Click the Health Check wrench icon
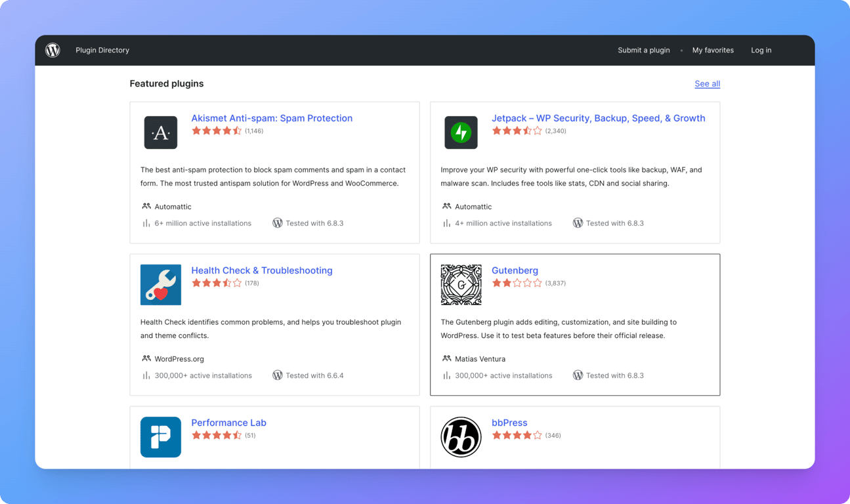 point(161,285)
